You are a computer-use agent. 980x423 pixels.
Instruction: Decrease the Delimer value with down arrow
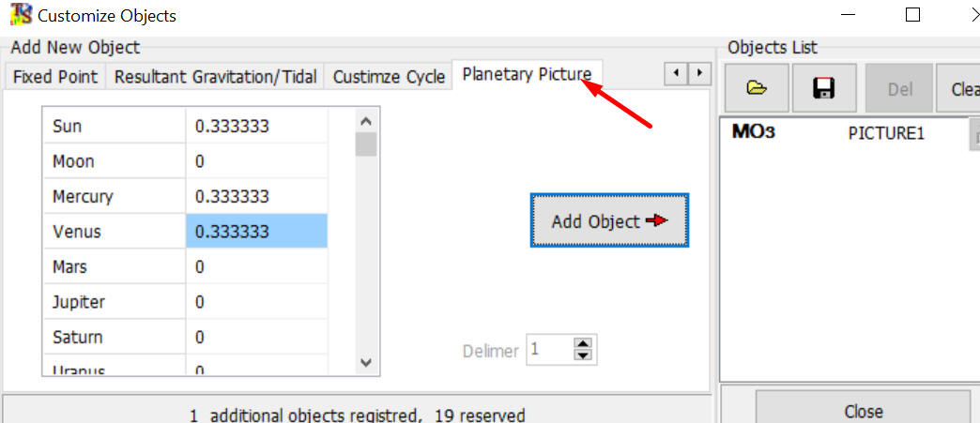[x=584, y=356]
